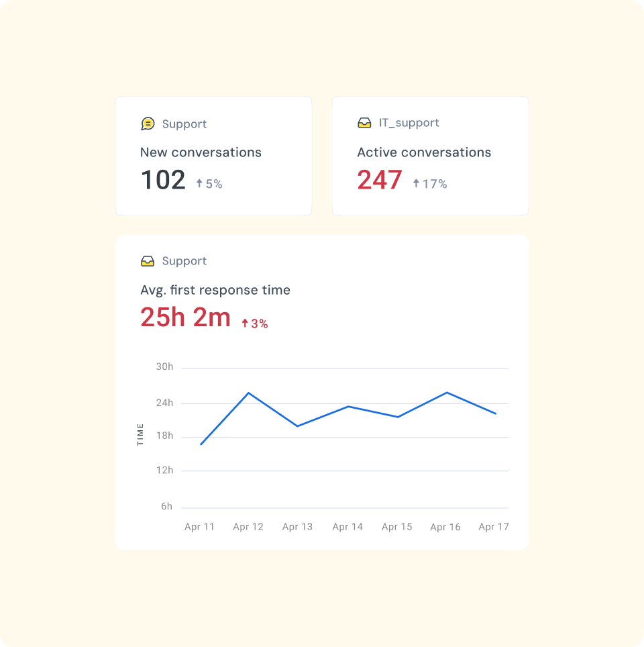Click the New conversations title
644x647 pixels.
pyautogui.click(x=201, y=152)
